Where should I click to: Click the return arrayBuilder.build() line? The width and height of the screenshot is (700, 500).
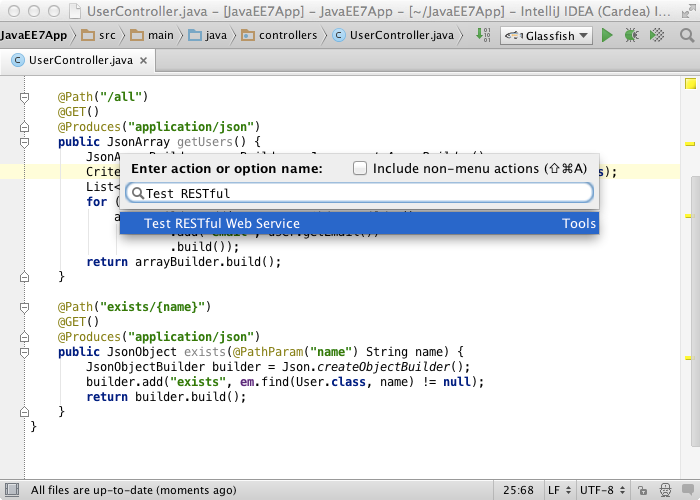[x=184, y=262]
